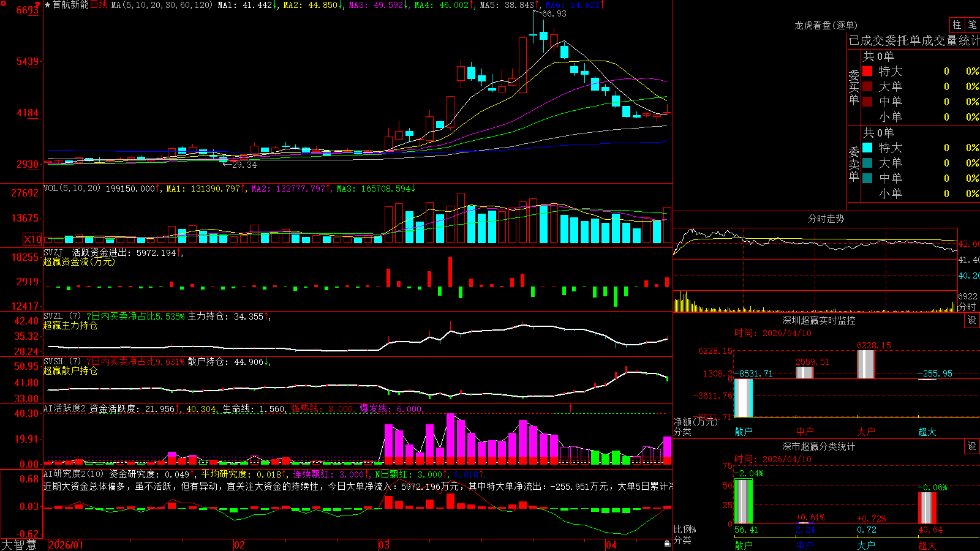The height and width of the screenshot is (551, 980).
Task: Click the 深市超赢分类统计 panel title
Action: (x=819, y=446)
